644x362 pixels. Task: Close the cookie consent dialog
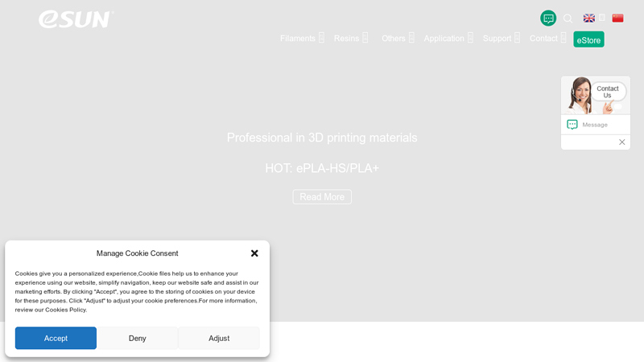[x=254, y=253]
